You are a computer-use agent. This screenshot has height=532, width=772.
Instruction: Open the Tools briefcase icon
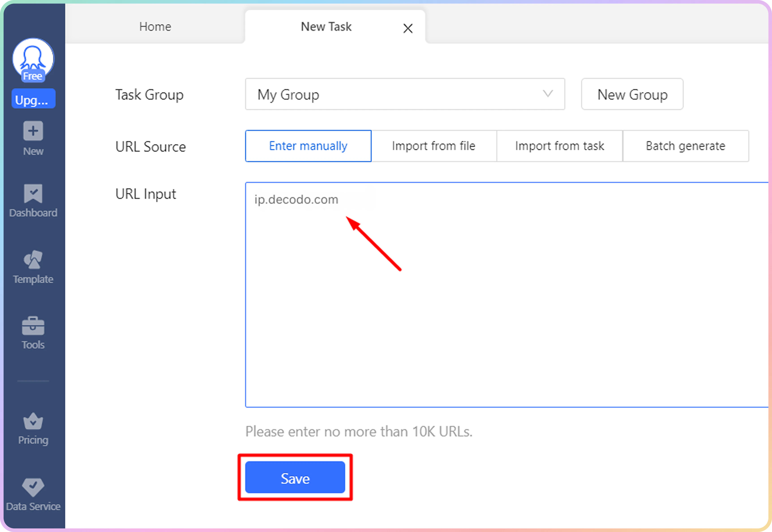(x=33, y=326)
